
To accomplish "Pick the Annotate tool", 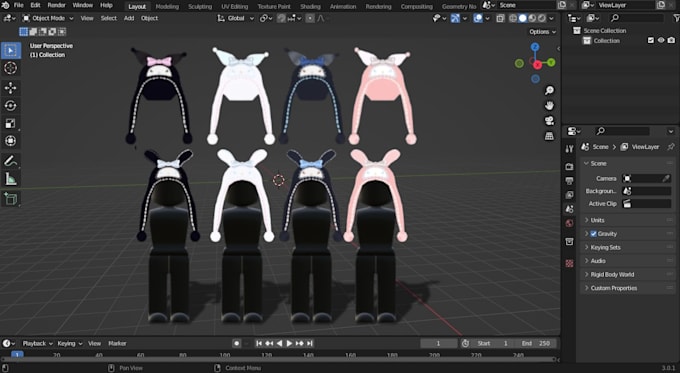I will pyautogui.click(x=10, y=161).
